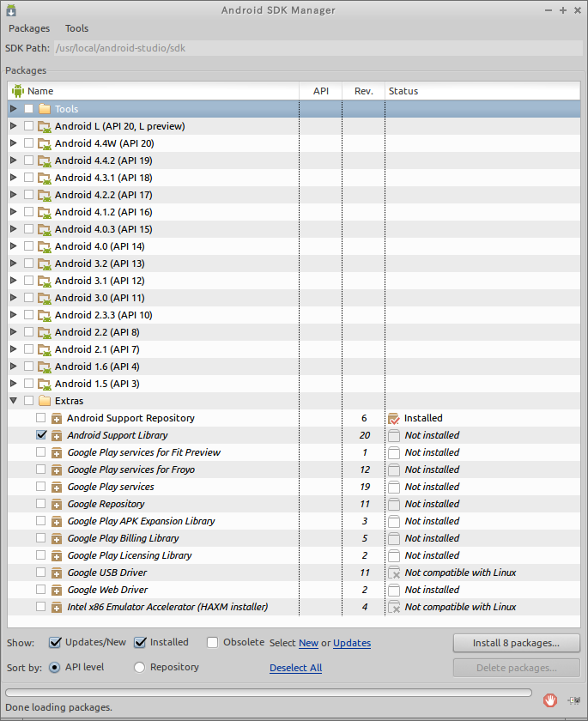Expand the Android 4.1.2 (API 16) node

click(x=14, y=211)
